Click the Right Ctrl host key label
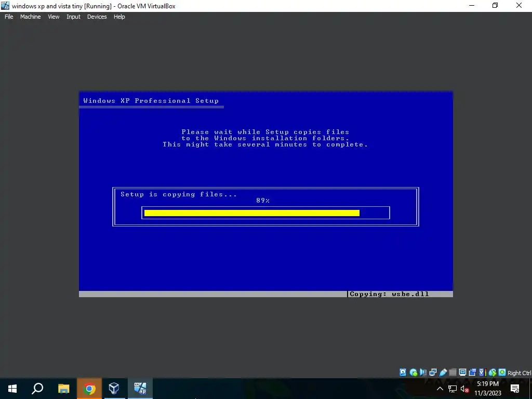The width and height of the screenshot is (532, 399). tap(519, 373)
